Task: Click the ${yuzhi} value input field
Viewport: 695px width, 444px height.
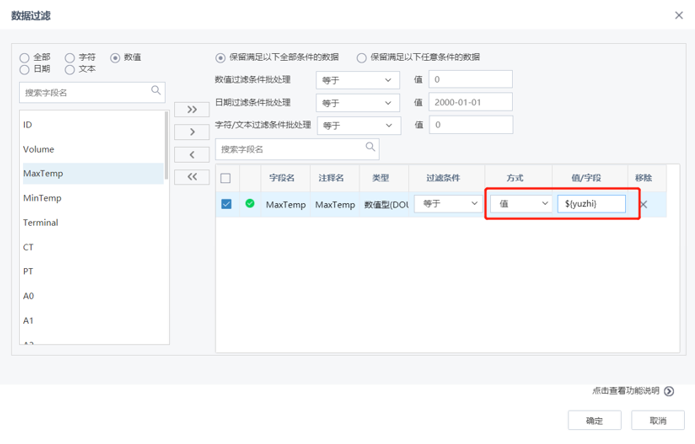Action: (x=591, y=203)
